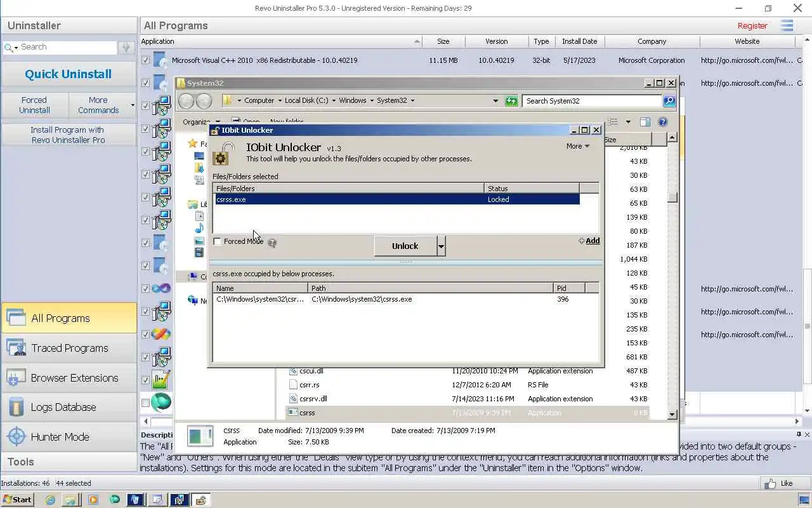Refresh the System32 folder address bar
The width and height of the screenshot is (812, 508).
511,101
